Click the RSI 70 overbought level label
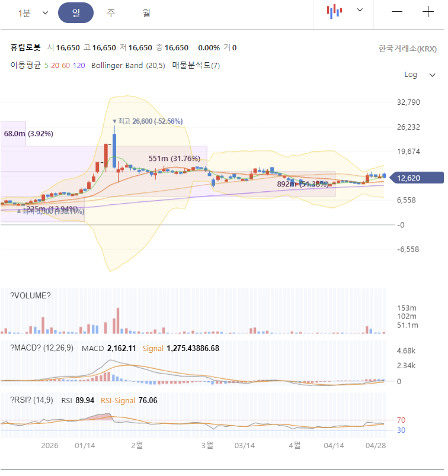 [401, 420]
